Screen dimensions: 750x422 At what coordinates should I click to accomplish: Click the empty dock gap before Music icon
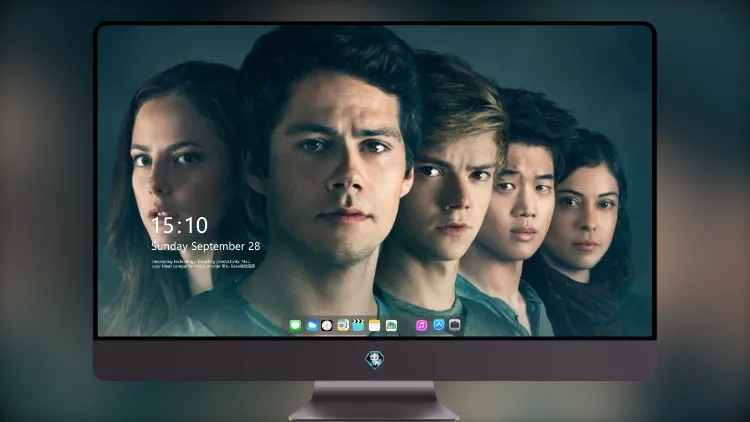click(406, 326)
